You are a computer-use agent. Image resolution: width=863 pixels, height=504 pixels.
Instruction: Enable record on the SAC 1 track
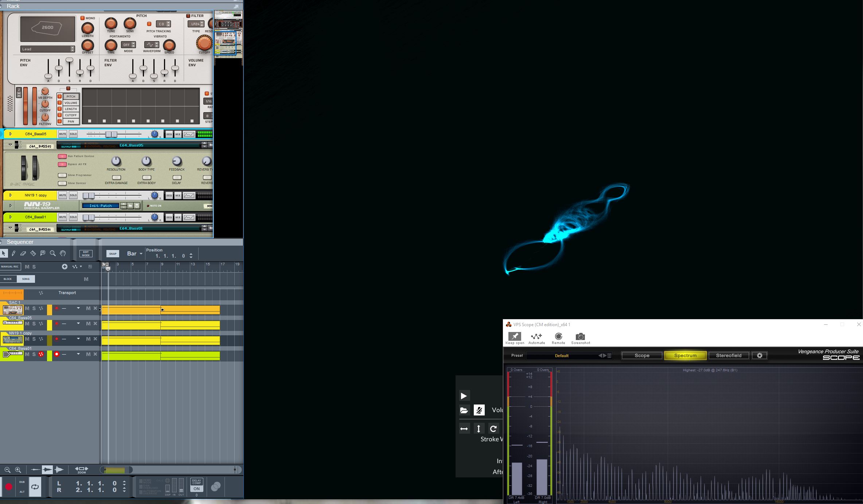(56, 308)
